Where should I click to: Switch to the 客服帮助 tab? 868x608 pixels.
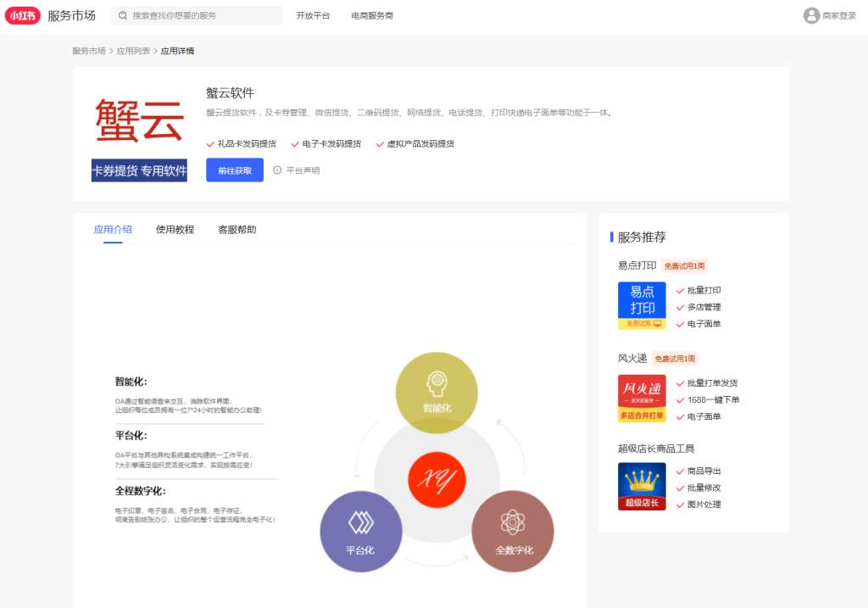point(237,229)
